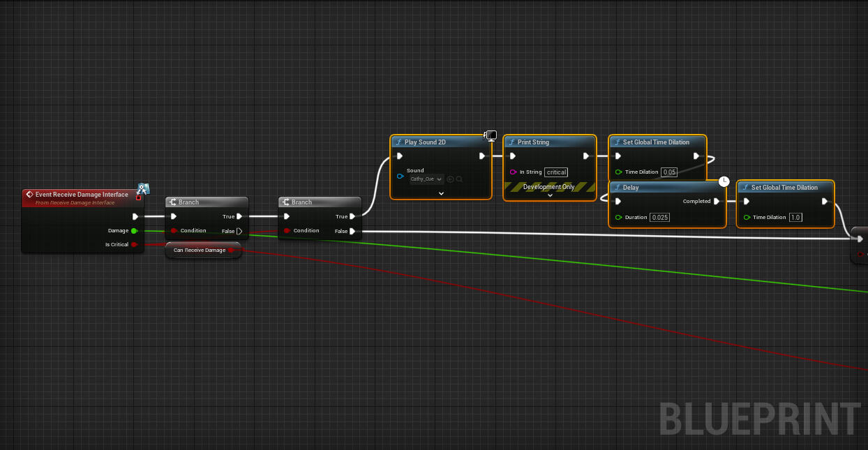Expand the Play Sound 2D advanced pins

click(x=441, y=193)
